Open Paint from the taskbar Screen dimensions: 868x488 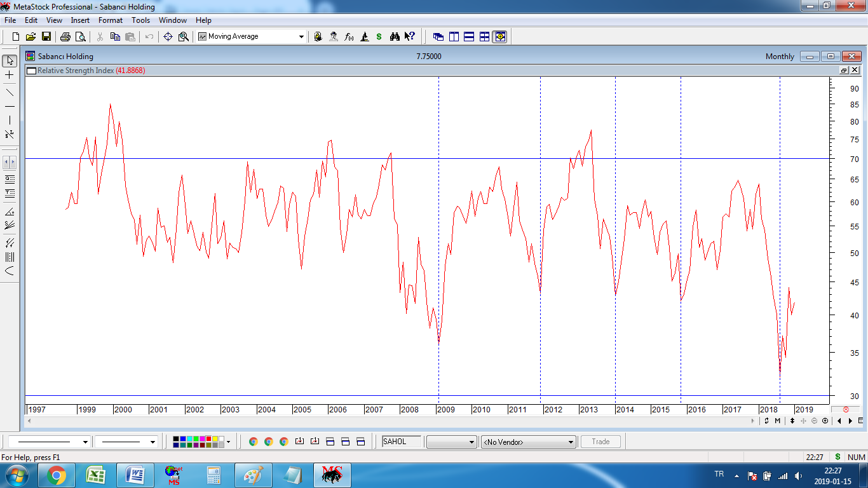pyautogui.click(x=254, y=475)
